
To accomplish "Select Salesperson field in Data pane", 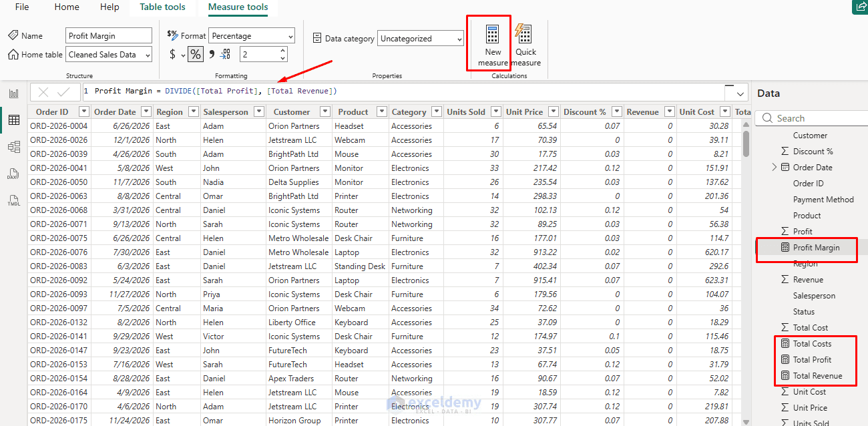I will pyautogui.click(x=814, y=296).
